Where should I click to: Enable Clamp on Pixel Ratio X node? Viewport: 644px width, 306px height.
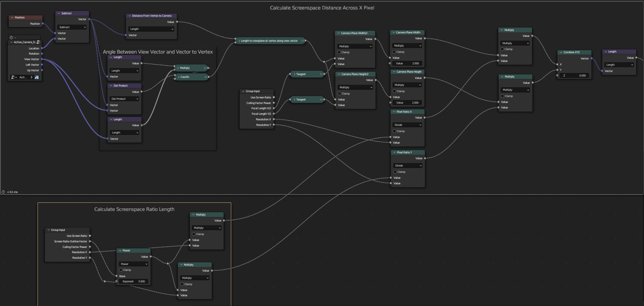point(394,131)
